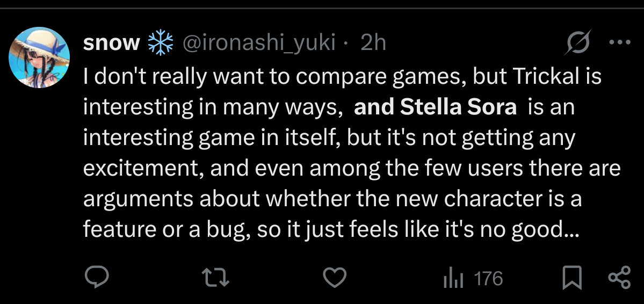Viewport: 644px width, 304px height.
Task: Bookmark this post with the bookmark icon
Action: coord(571,277)
